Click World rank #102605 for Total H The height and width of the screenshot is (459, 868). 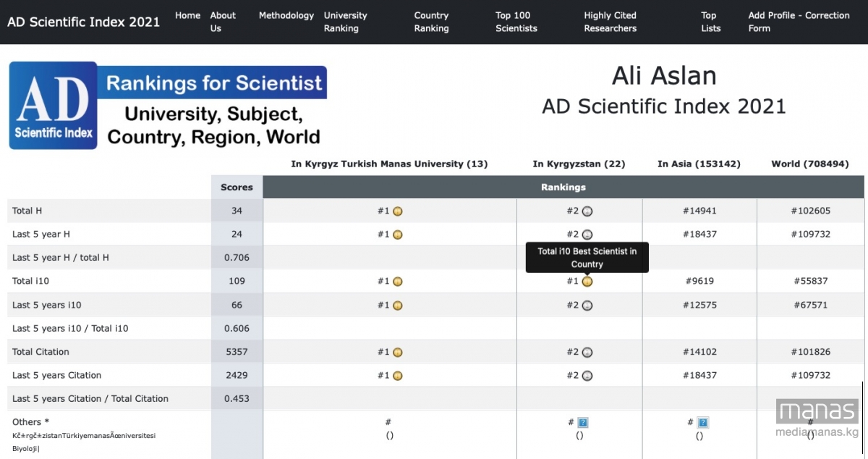click(x=811, y=211)
